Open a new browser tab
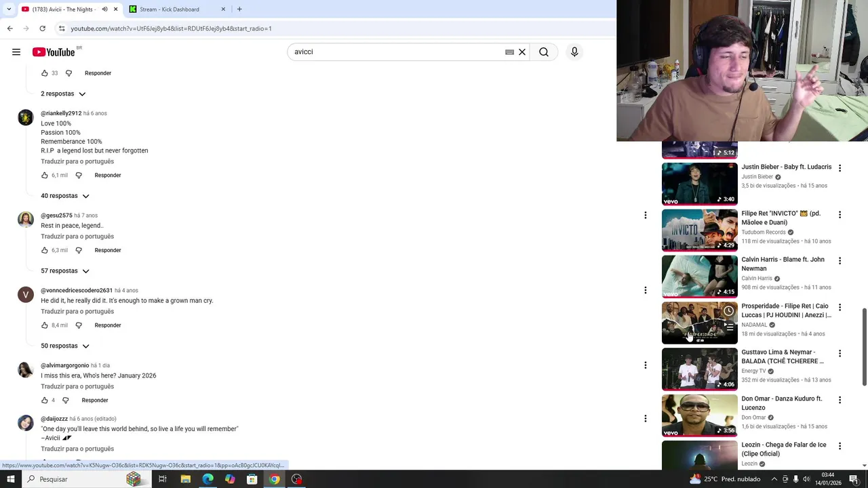The width and height of the screenshot is (868, 488). (x=239, y=9)
